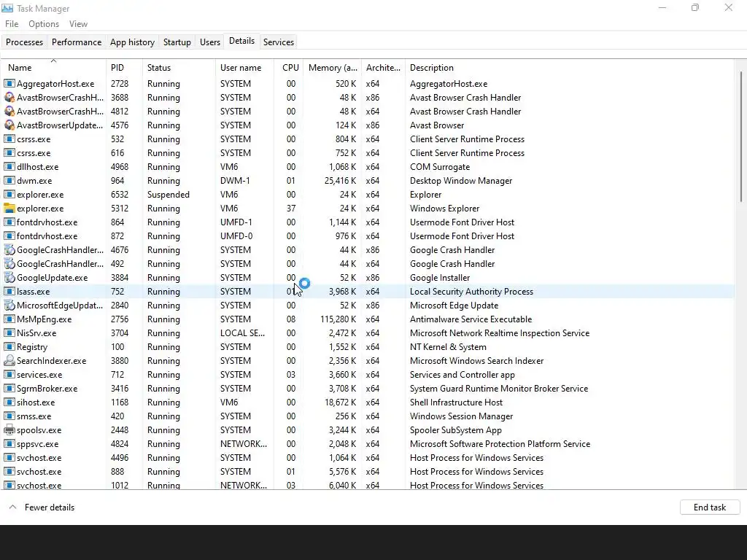Click the SgrmBroker.exe process icon
The width and height of the screenshot is (747, 560).
click(x=9, y=388)
